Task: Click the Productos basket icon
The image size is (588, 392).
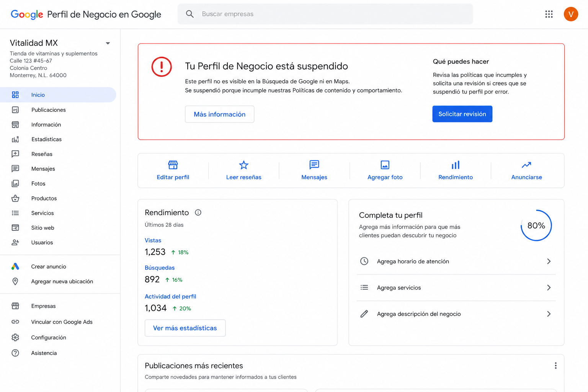Action: pyautogui.click(x=15, y=198)
